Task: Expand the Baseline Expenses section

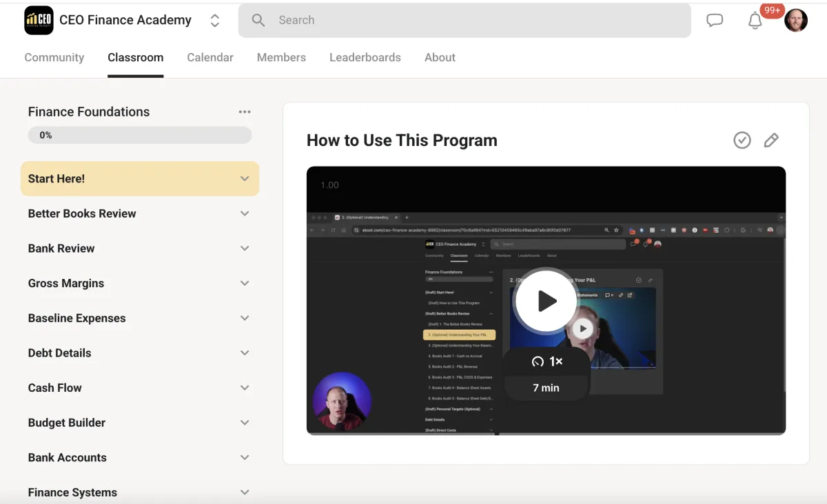Action: point(140,318)
